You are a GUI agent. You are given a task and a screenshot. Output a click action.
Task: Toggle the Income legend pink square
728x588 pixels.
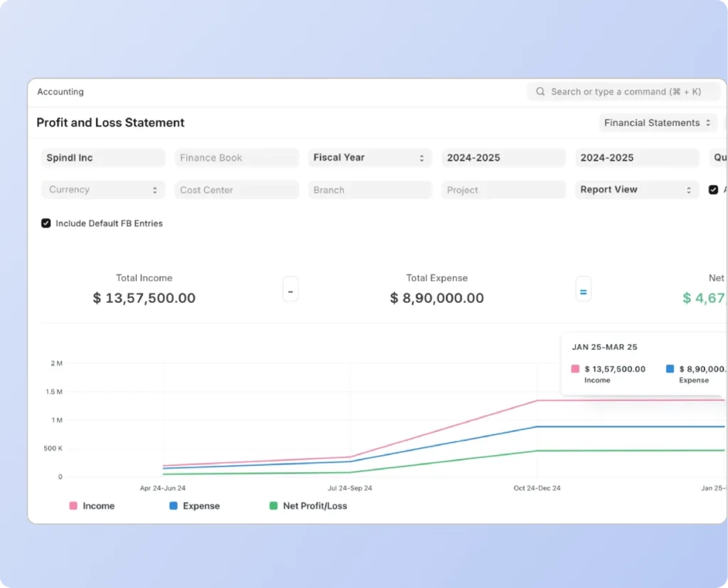click(x=73, y=506)
